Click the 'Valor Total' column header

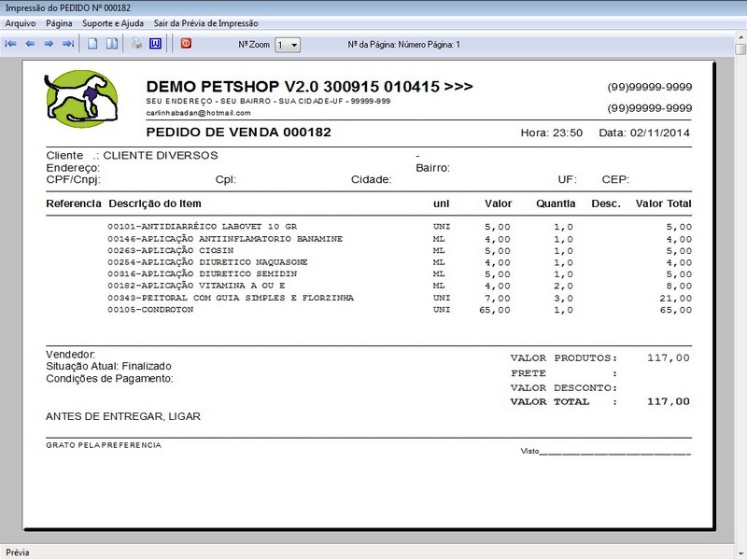663,203
